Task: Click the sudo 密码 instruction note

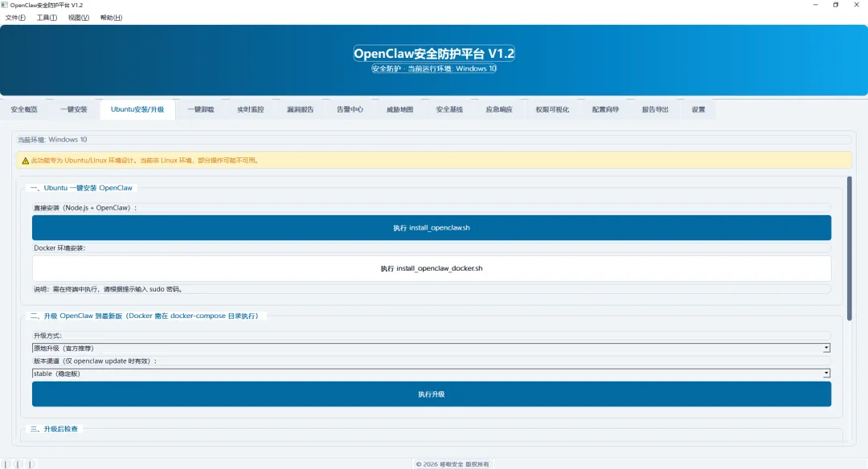Action: tap(108, 288)
